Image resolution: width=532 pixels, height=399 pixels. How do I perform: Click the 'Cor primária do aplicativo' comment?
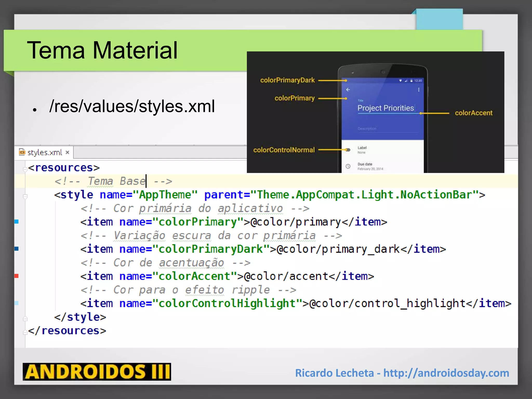(195, 208)
